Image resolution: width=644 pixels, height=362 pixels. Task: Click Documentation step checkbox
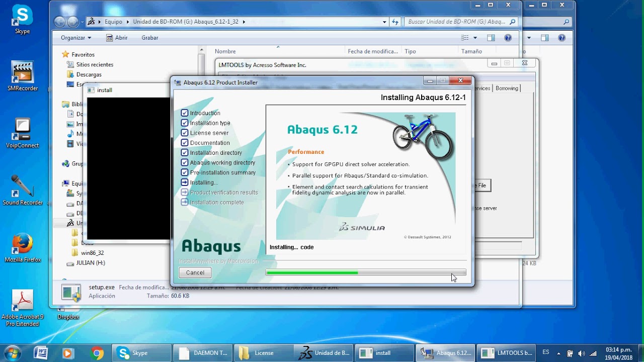coord(184,143)
